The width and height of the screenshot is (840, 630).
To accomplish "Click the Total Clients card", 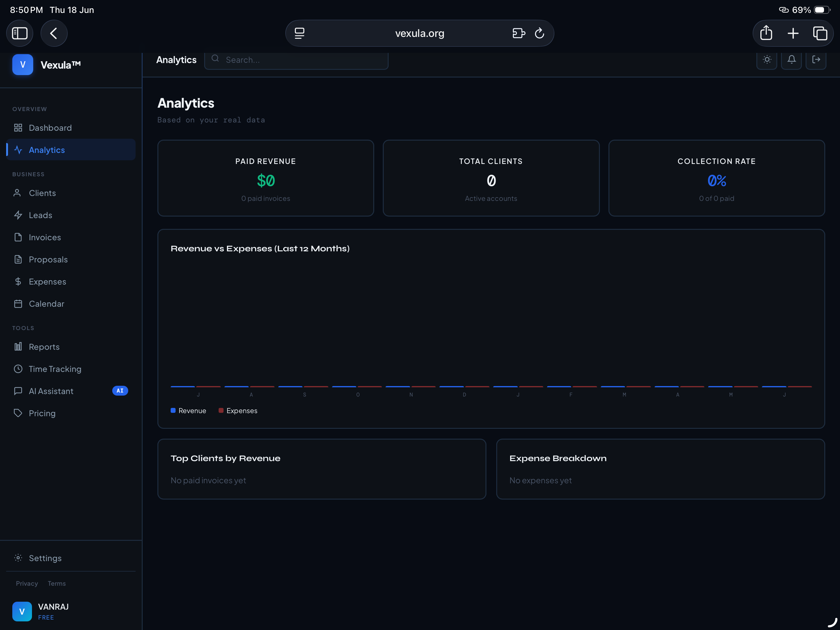I will (491, 178).
